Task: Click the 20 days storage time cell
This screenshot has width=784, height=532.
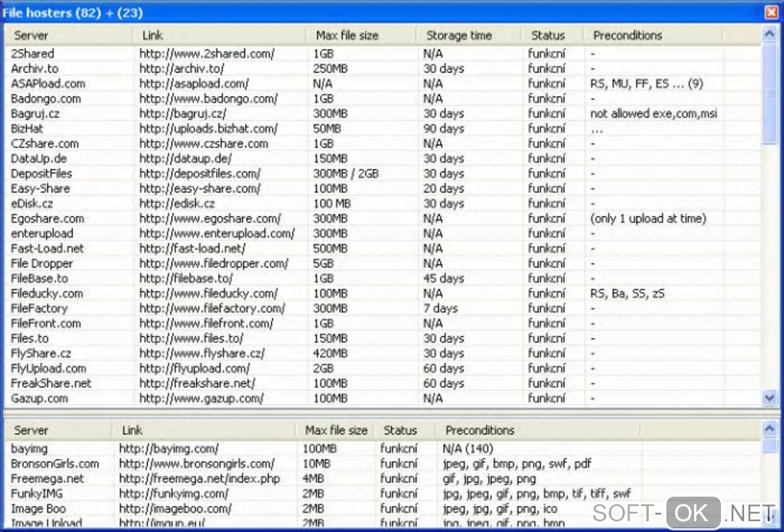Action: click(443, 188)
